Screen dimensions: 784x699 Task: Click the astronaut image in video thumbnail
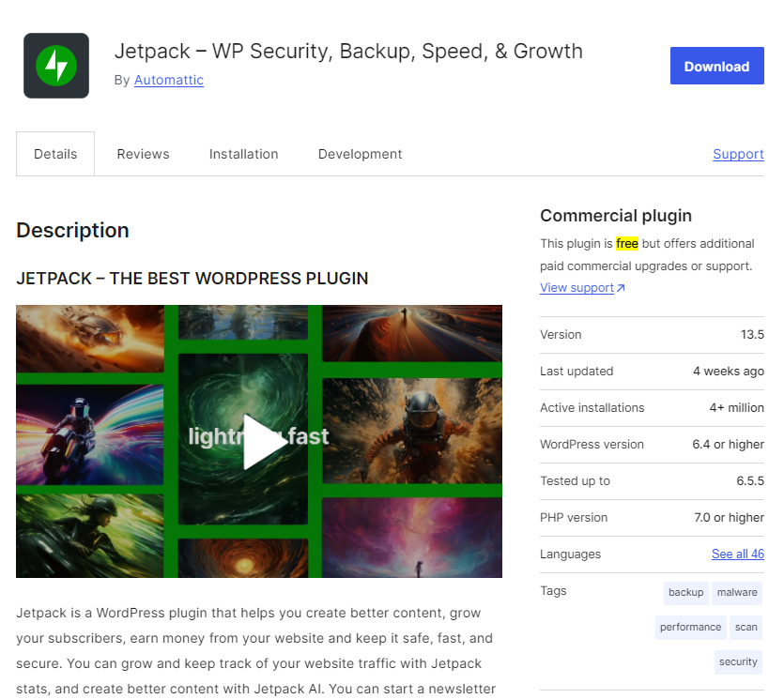coord(412,431)
